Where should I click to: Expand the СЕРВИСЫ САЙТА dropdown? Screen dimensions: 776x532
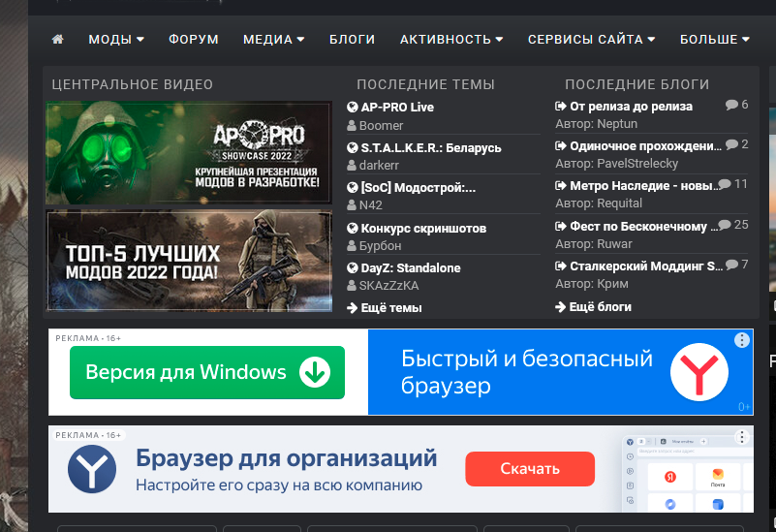pyautogui.click(x=591, y=40)
